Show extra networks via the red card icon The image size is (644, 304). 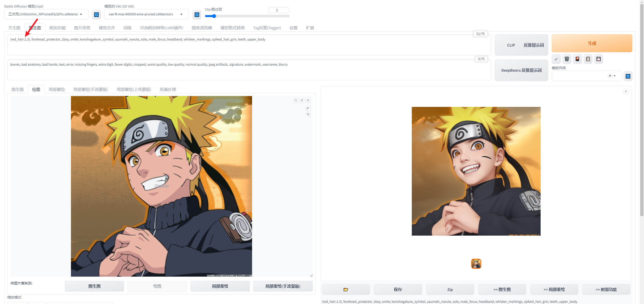pos(577,59)
